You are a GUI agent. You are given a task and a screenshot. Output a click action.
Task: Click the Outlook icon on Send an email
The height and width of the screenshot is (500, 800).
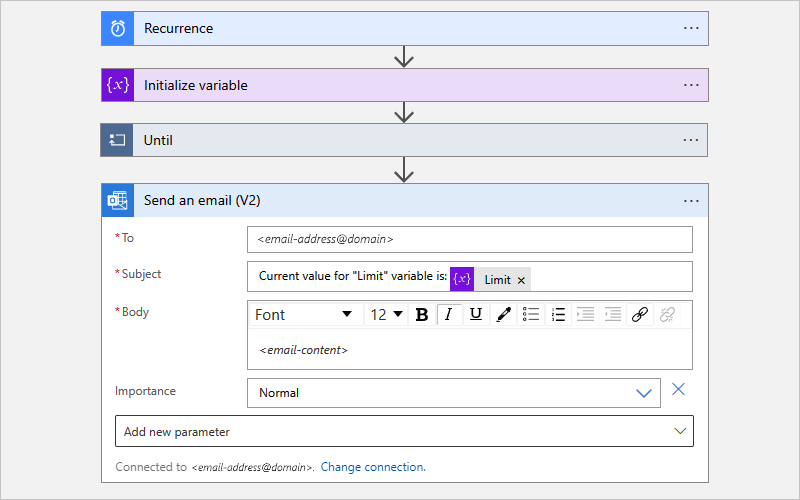pos(118,200)
